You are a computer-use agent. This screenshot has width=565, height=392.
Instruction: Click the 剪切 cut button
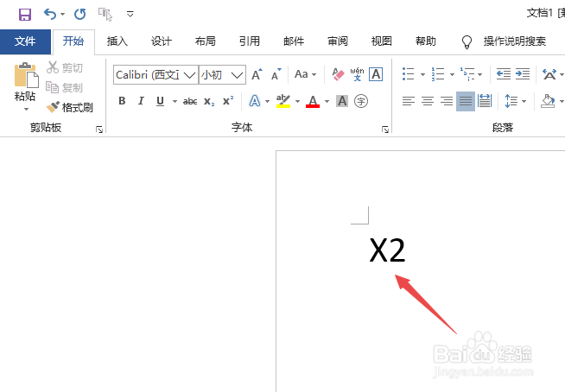click(65, 67)
